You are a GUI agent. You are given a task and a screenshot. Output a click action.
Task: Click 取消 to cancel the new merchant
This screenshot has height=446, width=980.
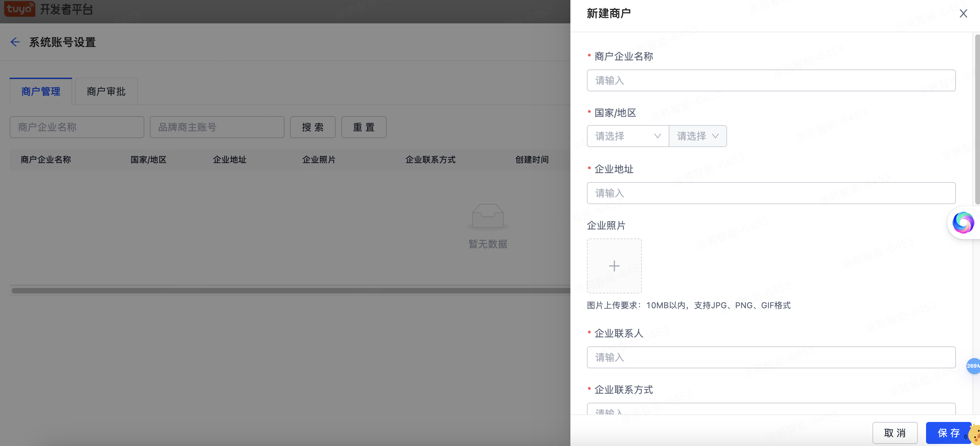895,433
